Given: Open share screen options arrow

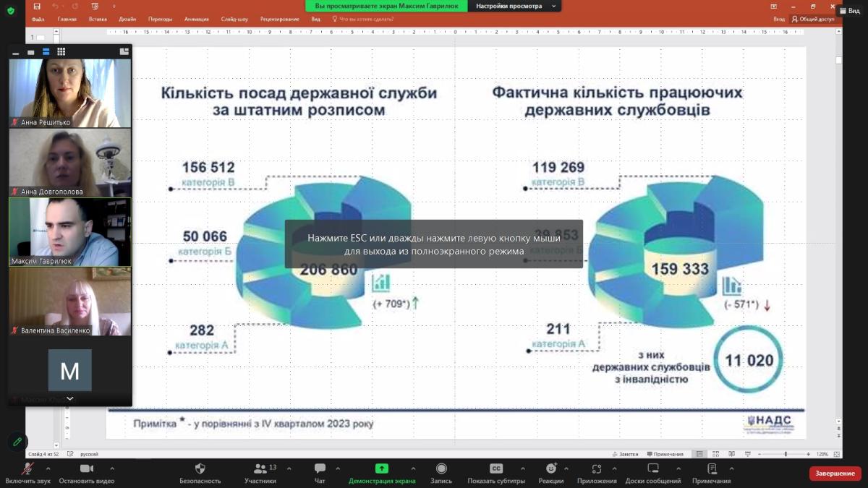Looking at the screenshot, I should [x=413, y=468].
